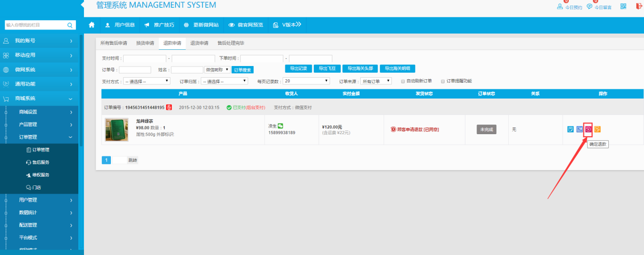Enable the 订单提醒功能 checkbox
Image resolution: width=644 pixels, height=255 pixels.
coord(443,81)
